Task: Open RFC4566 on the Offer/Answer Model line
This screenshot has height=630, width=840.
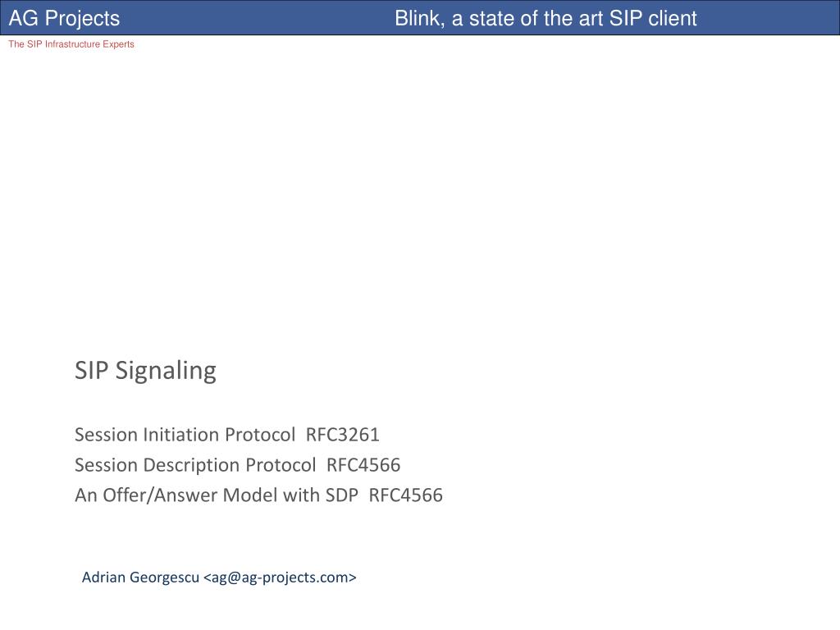Action: pyautogui.click(x=405, y=495)
